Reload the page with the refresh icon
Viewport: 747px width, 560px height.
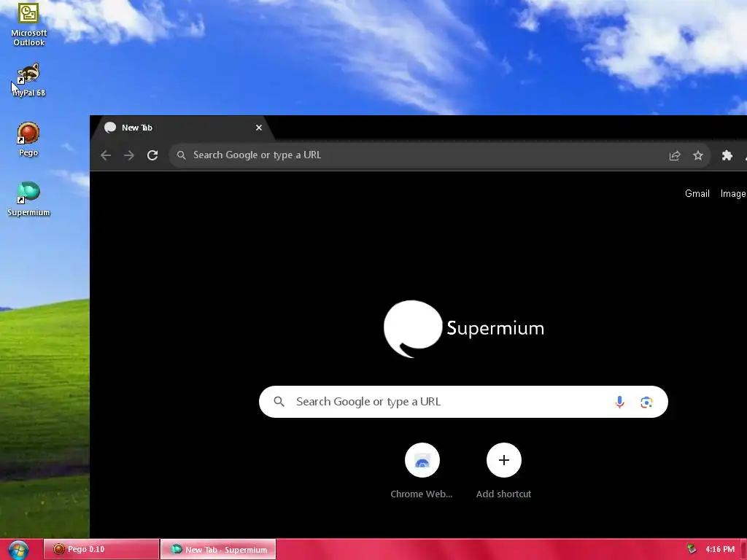pyautogui.click(x=152, y=155)
